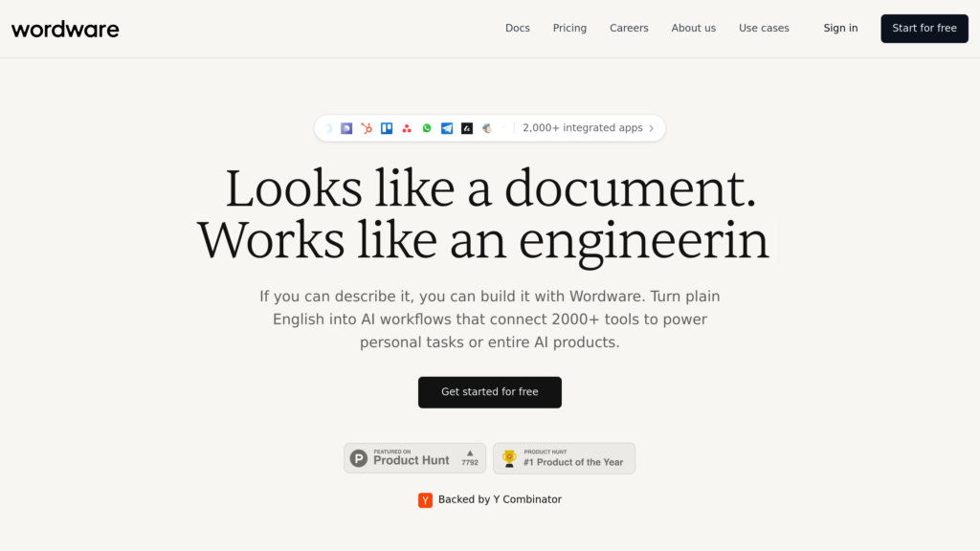Screen dimensions: 980x551
Task: Click Get started for free button
Action: coord(490,392)
